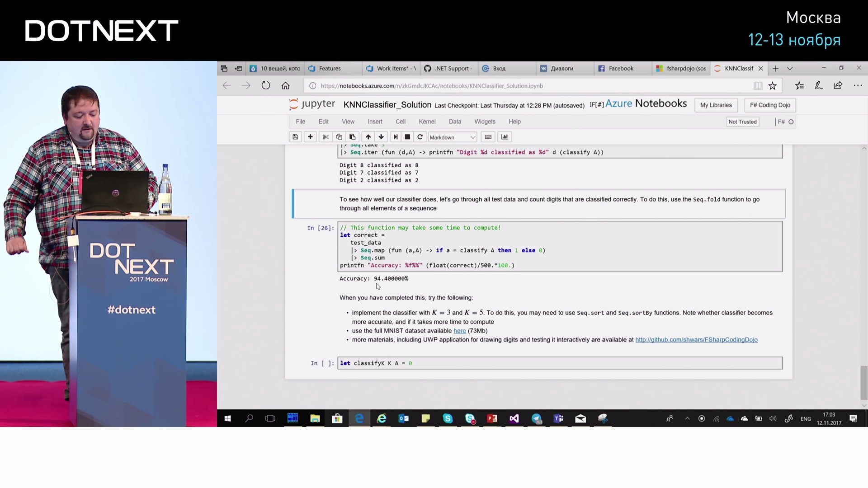Move selected cell down arrow
This screenshot has width=868, height=488.
pyautogui.click(x=381, y=137)
